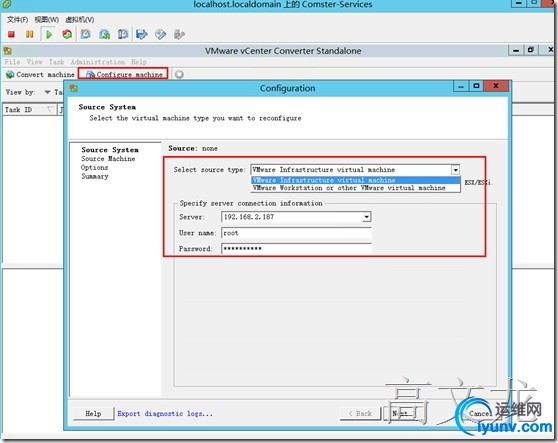The height and width of the screenshot is (443, 558).
Task: Click the Configure machine toolbar button
Action: click(124, 74)
